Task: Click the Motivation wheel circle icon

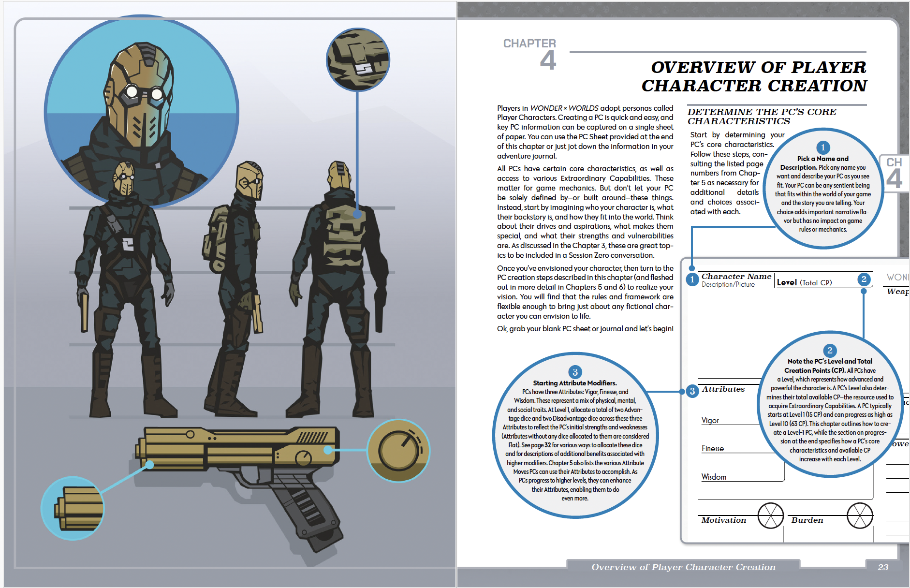Action: (770, 515)
